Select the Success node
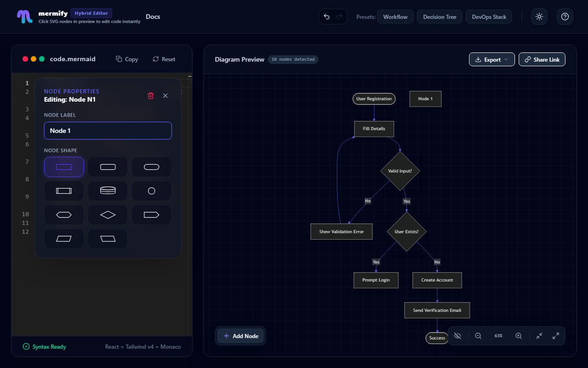Viewport: 588px width, 368px height. tap(437, 338)
